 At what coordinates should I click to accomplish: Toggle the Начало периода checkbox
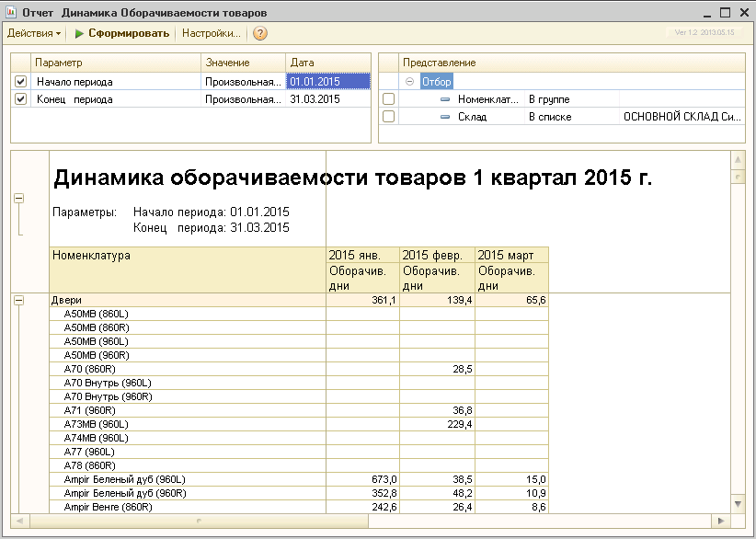click(x=21, y=82)
